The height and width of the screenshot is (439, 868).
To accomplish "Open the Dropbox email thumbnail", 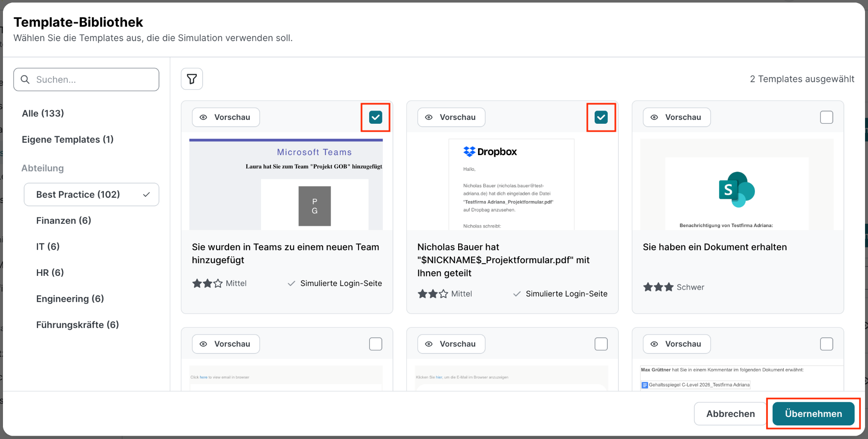I will point(512,184).
